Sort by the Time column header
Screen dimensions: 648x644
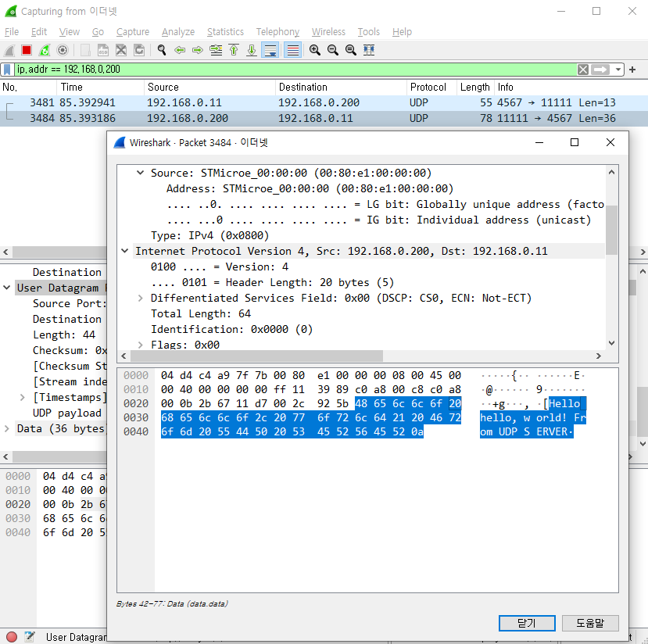[x=100, y=88]
